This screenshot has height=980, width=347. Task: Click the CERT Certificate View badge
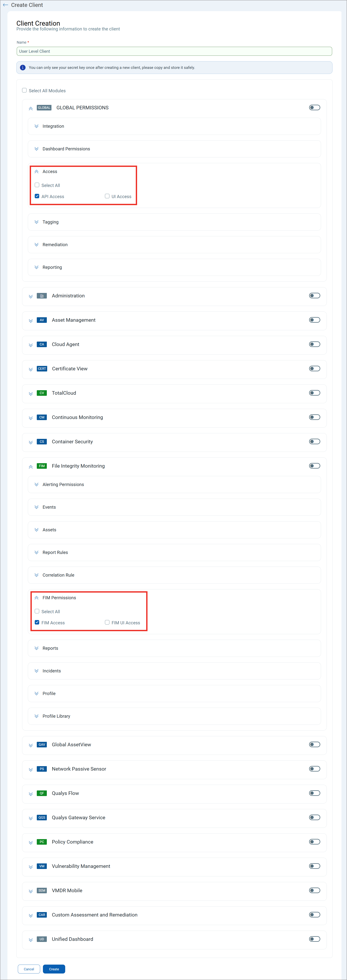pyautogui.click(x=42, y=369)
